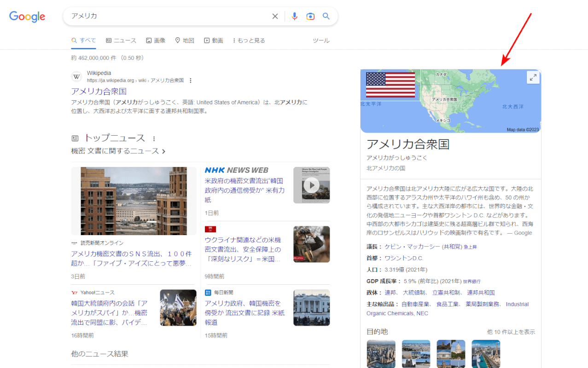Open the 動画 tab
Image resolution: width=588 pixels, height=368 pixels.
[x=214, y=40]
